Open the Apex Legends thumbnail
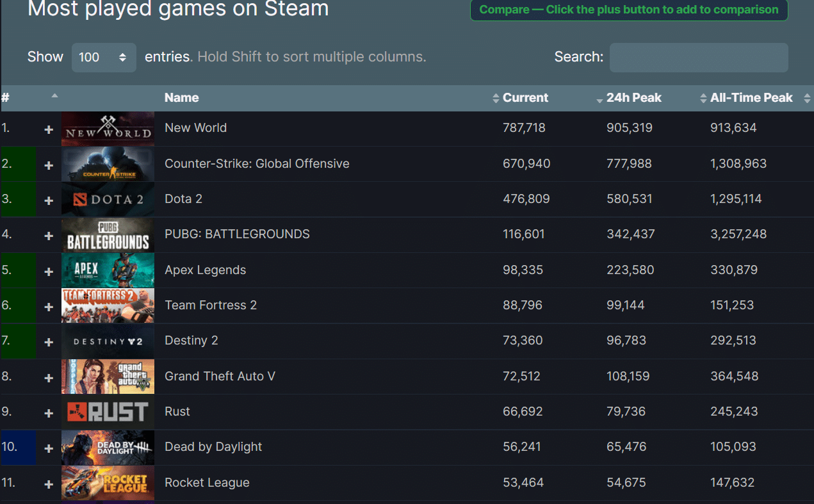This screenshot has width=814, height=504. (x=108, y=270)
